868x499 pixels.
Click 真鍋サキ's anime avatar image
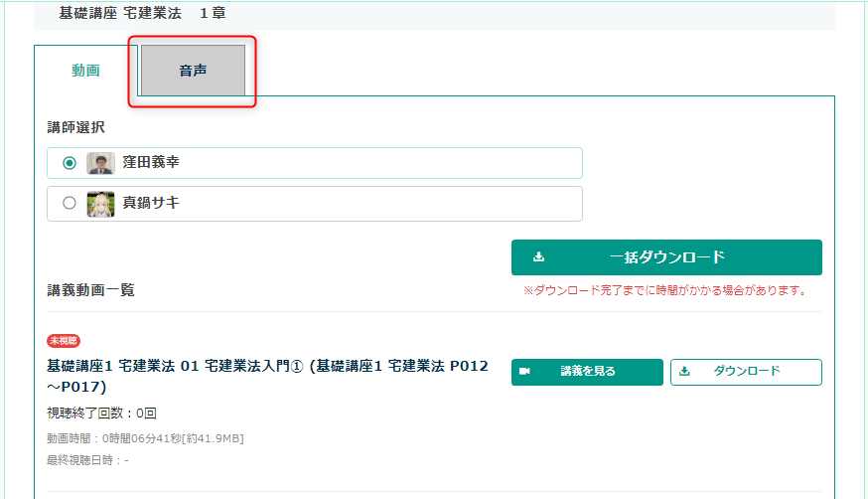coord(100,203)
